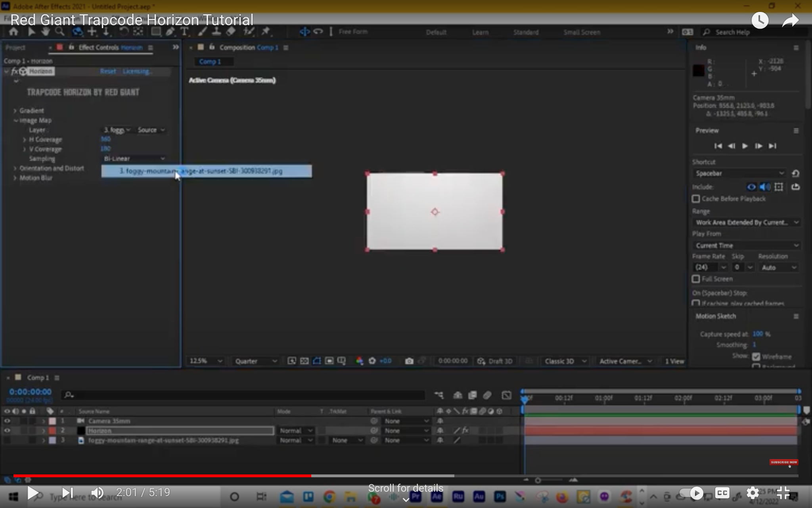This screenshot has height=508, width=812.
Task: Check the Full Screen checkbox
Action: [x=696, y=279]
